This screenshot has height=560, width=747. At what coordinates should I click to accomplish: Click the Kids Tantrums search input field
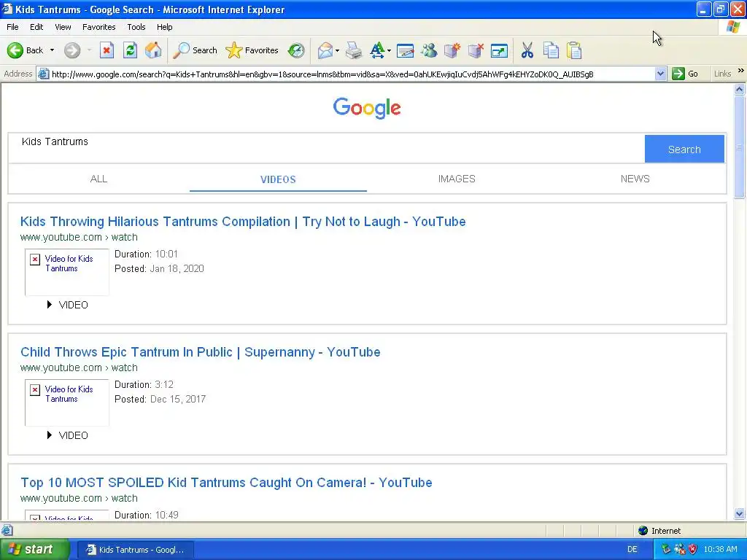click(x=327, y=149)
